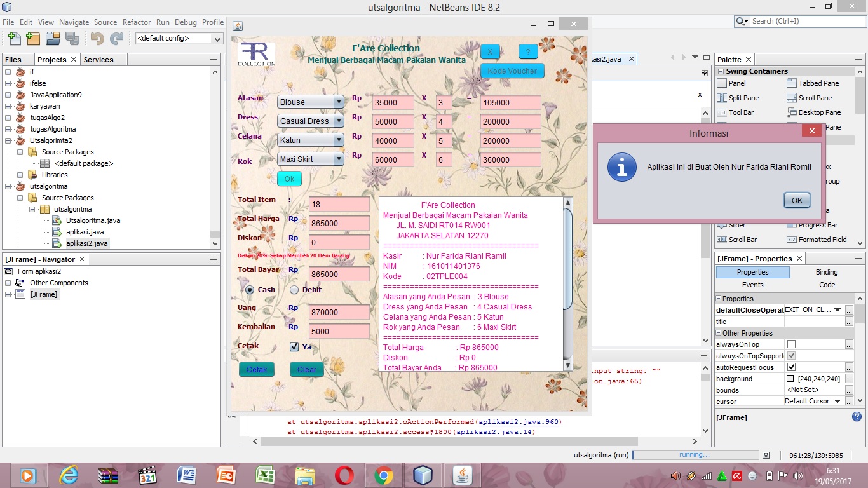Open the New Project toolbar icon
This screenshot has width=868, height=488.
32,39
